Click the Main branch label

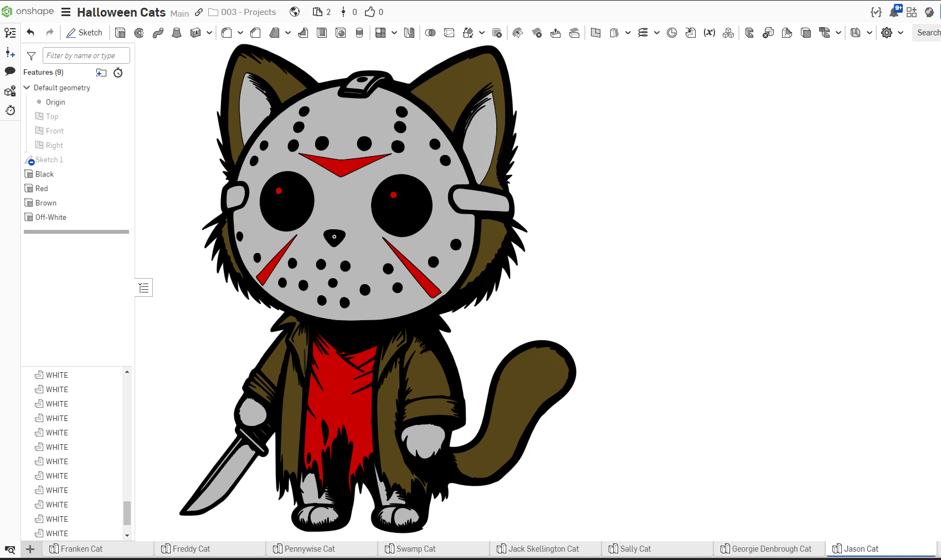(x=179, y=13)
